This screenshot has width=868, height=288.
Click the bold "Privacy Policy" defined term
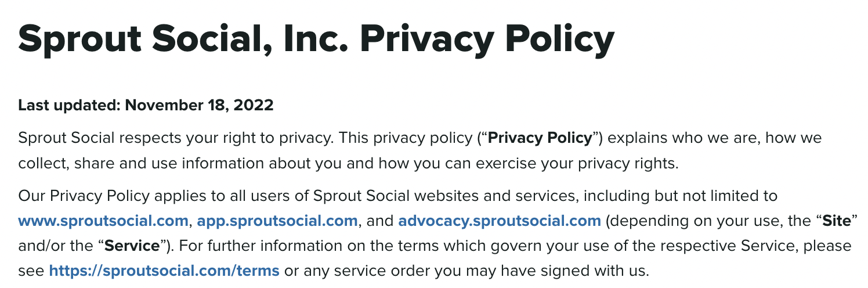pyautogui.click(x=540, y=139)
